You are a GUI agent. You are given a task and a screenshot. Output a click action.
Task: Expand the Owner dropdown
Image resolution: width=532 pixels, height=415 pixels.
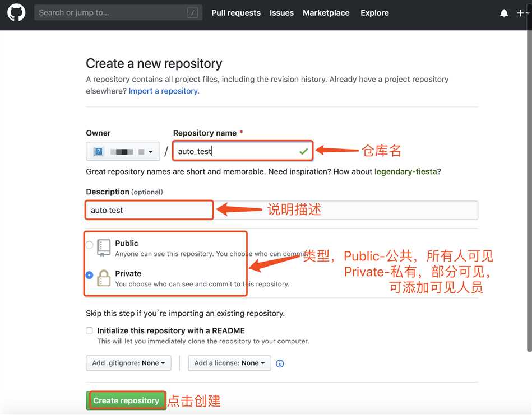[x=123, y=151]
